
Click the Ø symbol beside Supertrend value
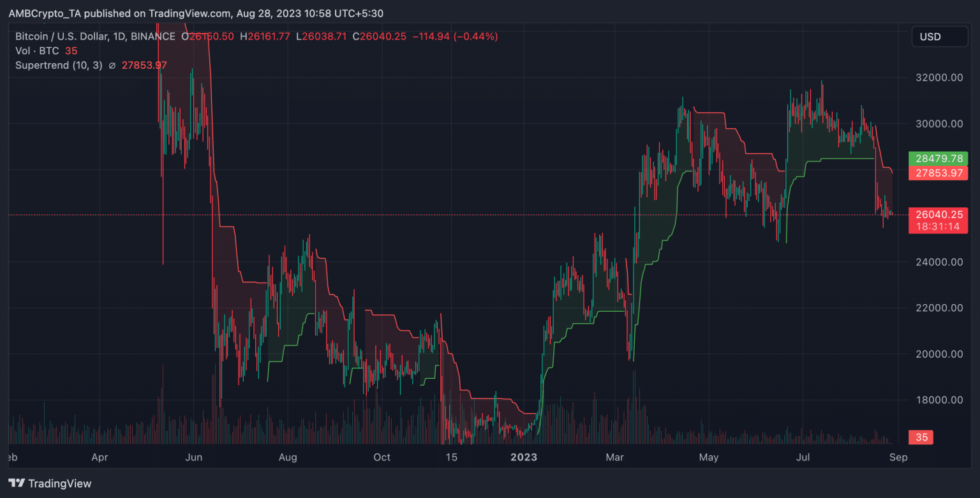[113, 65]
